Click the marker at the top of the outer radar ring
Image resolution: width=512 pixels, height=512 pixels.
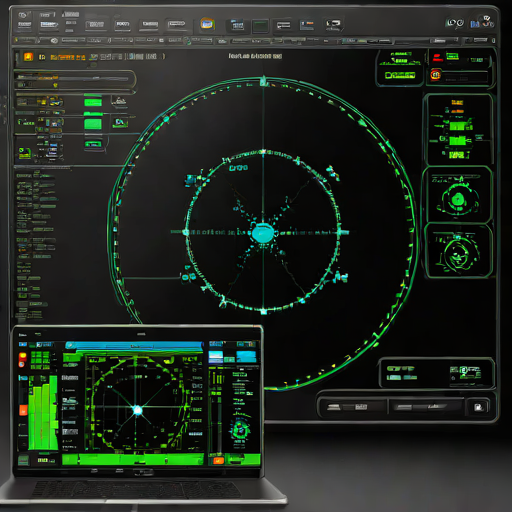[x=263, y=81]
